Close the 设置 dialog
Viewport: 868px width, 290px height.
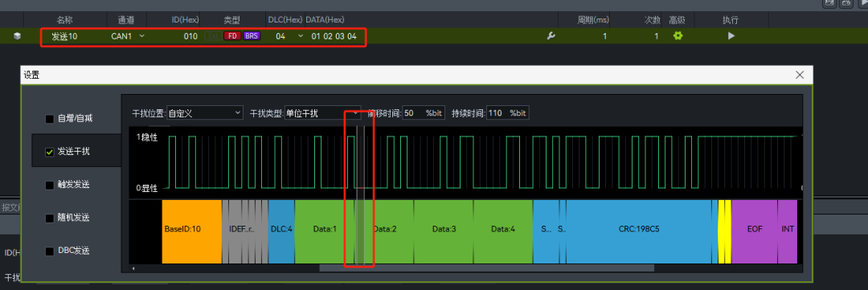799,75
